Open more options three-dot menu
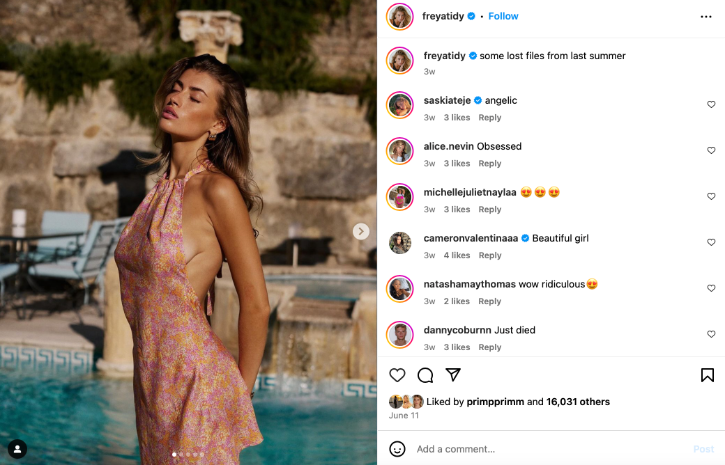Screen dimensions: 725x465 coord(706,17)
